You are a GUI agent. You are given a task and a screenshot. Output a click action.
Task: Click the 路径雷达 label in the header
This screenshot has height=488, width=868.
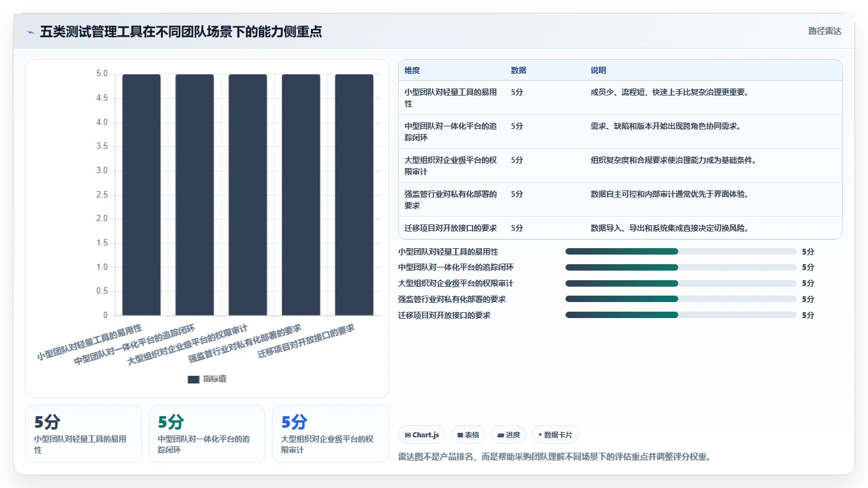[x=825, y=31]
